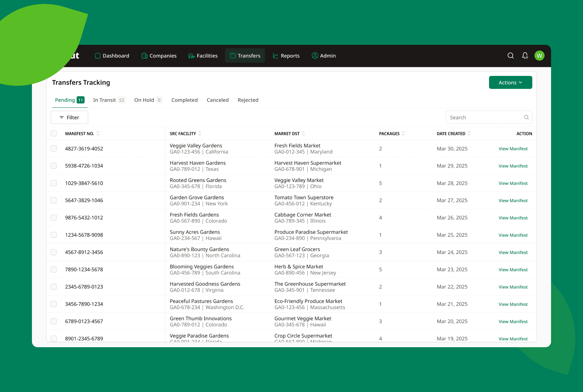Sort by Manifest No. column arrows
This screenshot has width=583, height=392.
(98, 134)
